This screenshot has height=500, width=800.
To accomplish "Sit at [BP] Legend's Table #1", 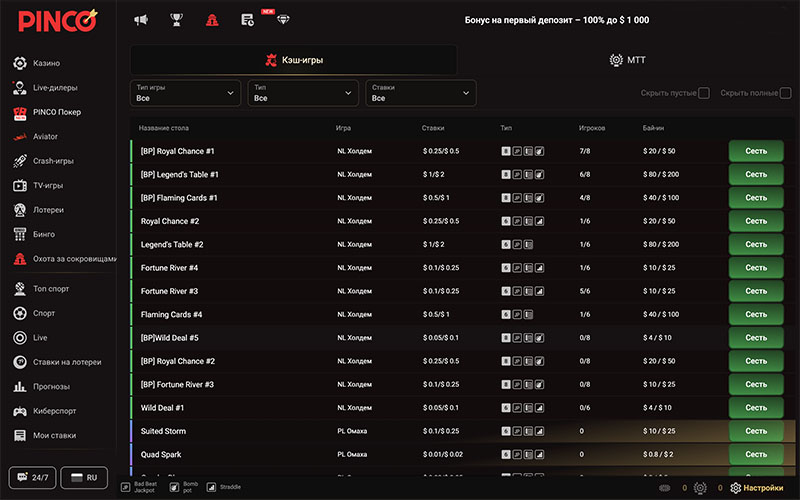I will click(756, 174).
